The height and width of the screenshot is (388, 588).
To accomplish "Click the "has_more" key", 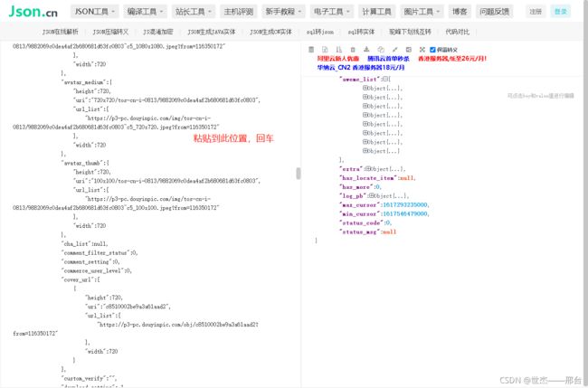I will (x=356, y=186).
